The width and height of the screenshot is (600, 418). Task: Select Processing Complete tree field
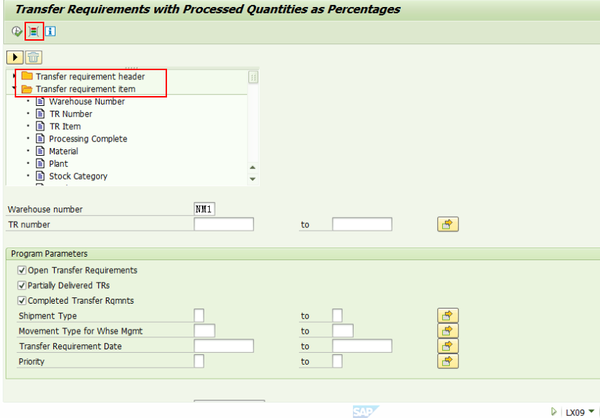click(88, 139)
